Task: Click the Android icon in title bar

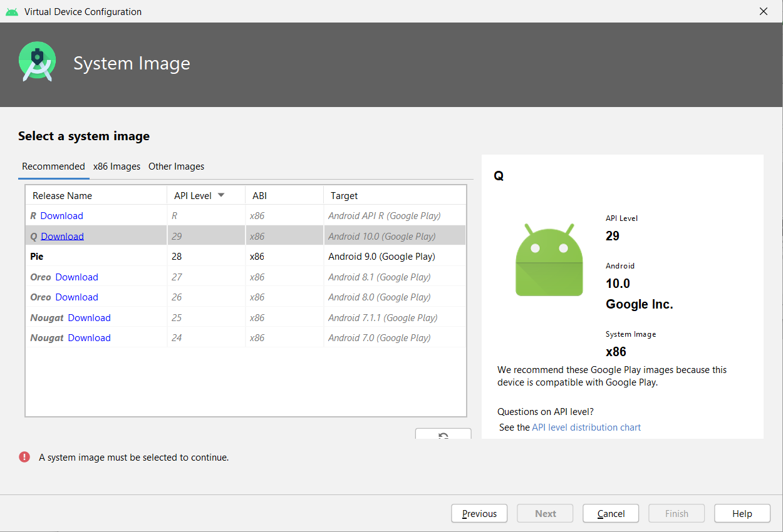Action: point(11,11)
